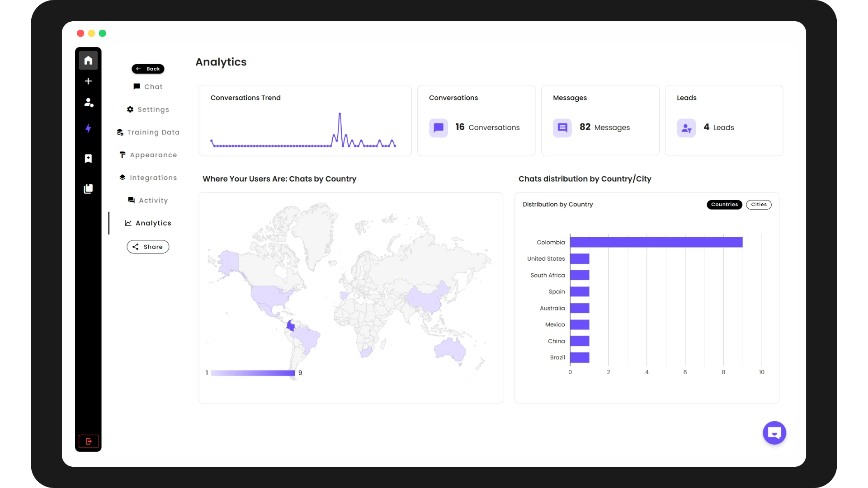Click the red logout icon
The image size is (868, 488).
(89, 441)
